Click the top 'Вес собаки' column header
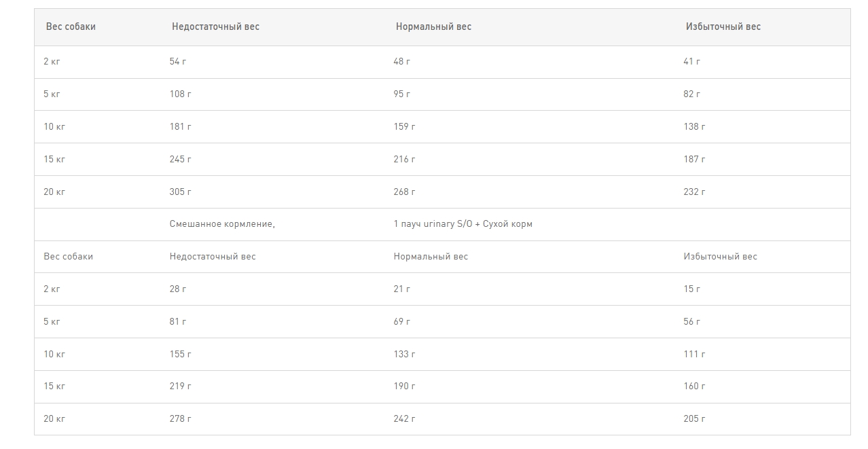Viewport: 868px width, 449px height. coord(71,27)
